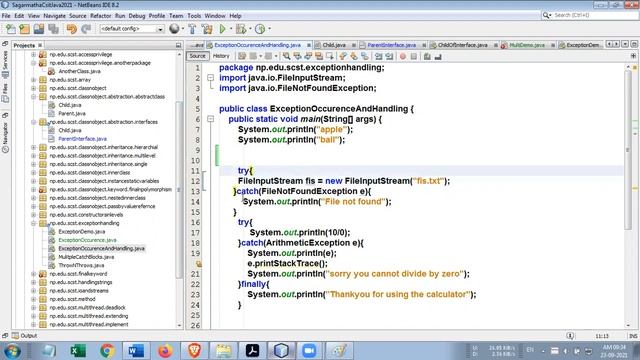Undo the last edit via toolbar
The width and height of the screenshot is (640, 360).
[x=71, y=29]
